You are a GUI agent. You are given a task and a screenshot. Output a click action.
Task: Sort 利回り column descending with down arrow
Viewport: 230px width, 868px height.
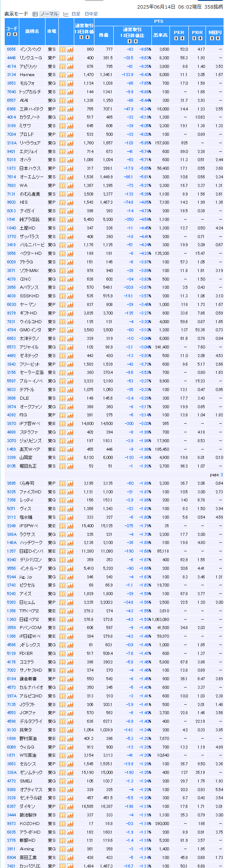218,38
